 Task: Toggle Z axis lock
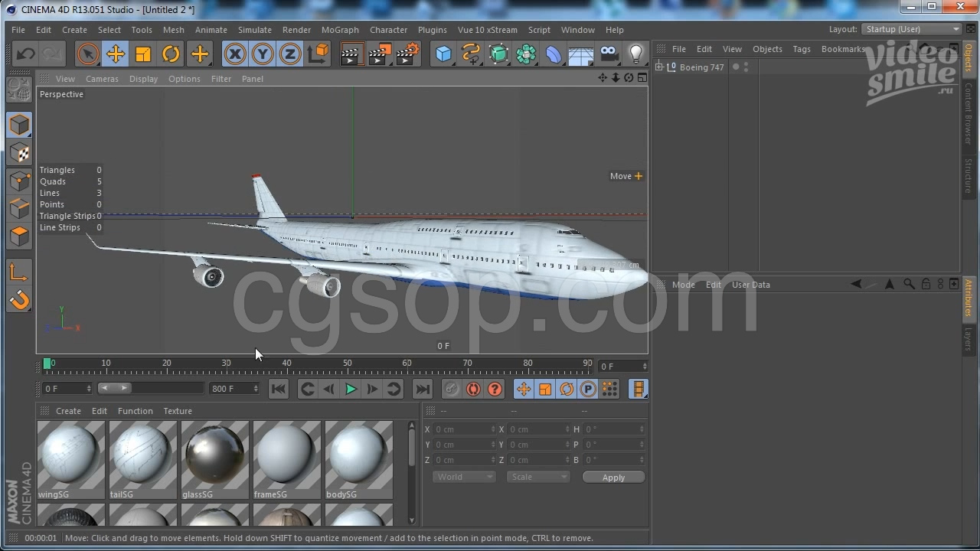[x=290, y=54]
